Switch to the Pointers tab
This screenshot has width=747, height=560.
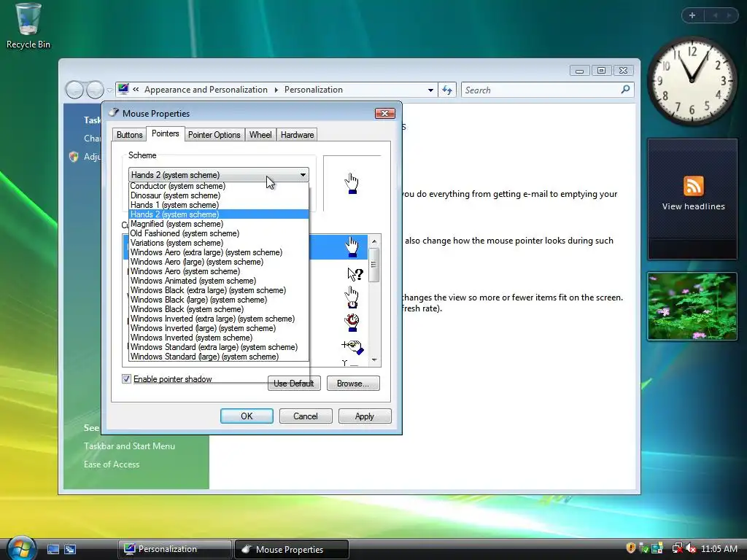pyautogui.click(x=166, y=134)
